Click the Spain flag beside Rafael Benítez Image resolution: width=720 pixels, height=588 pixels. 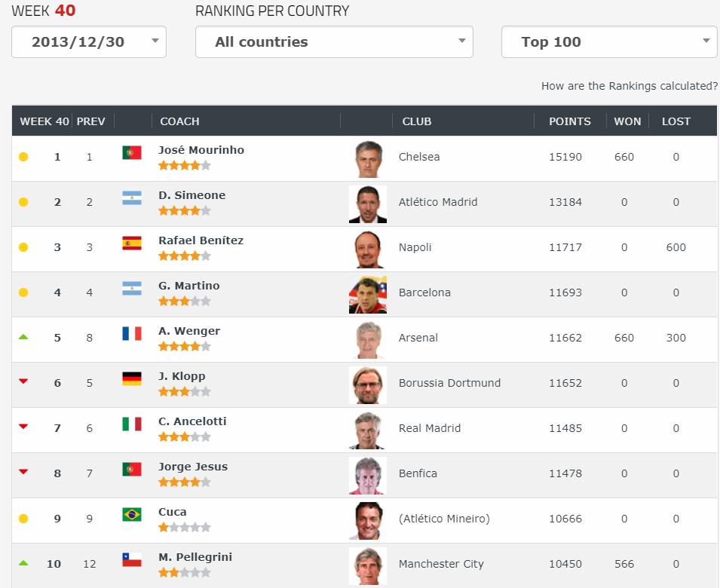[x=132, y=243]
